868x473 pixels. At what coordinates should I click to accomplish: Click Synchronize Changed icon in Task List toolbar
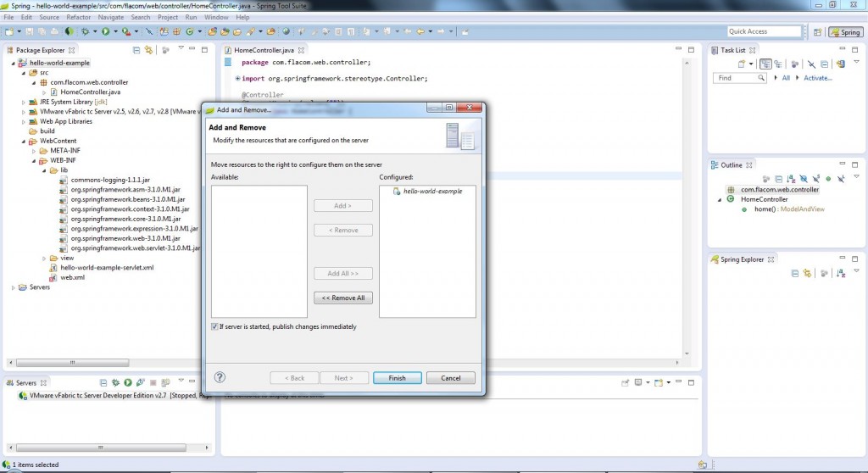(x=841, y=64)
